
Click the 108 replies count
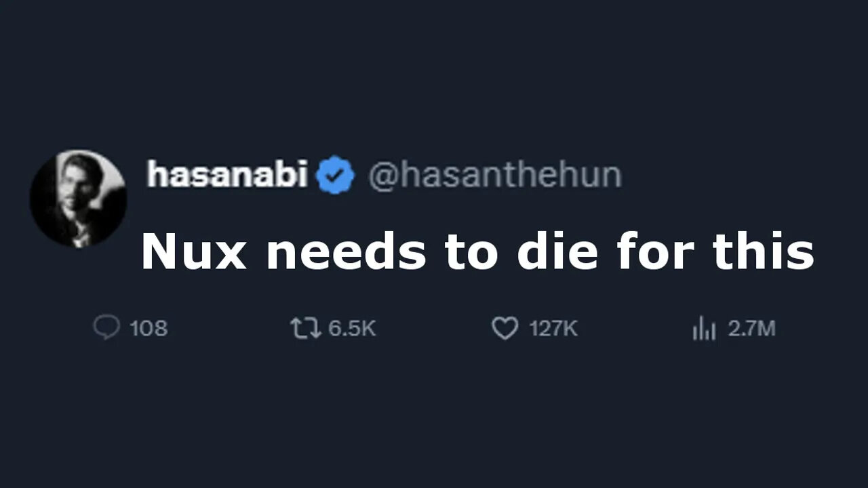pyautogui.click(x=149, y=329)
